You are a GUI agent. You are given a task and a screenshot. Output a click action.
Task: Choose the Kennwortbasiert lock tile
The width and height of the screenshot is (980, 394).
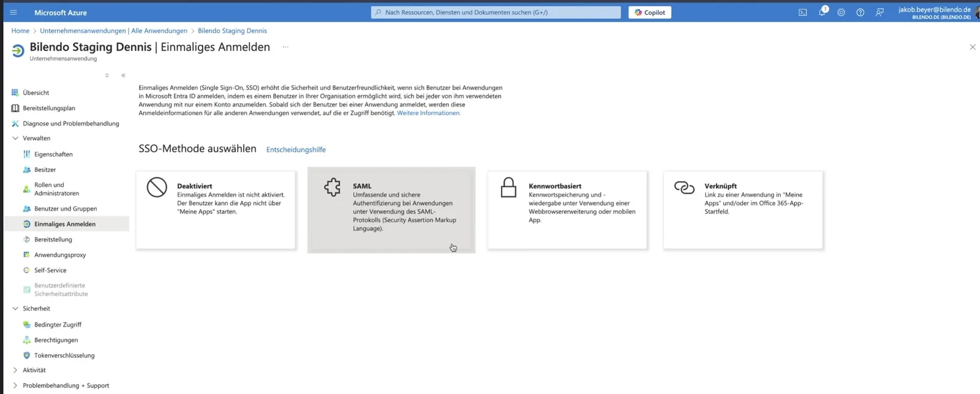coord(567,210)
